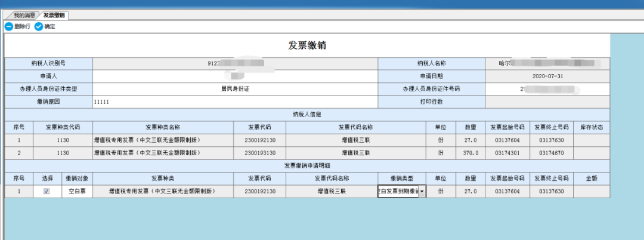
Task: Toggle the 选择 checkbox in row 1
Action: point(47,191)
